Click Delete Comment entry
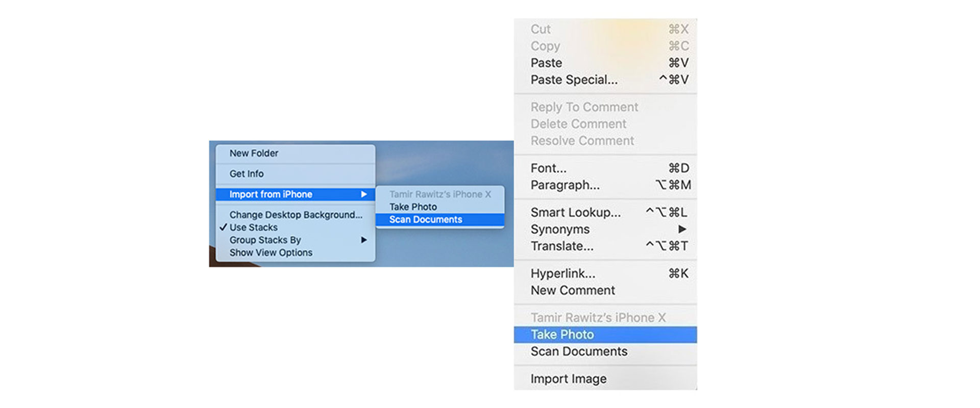 pyautogui.click(x=605, y=124)
